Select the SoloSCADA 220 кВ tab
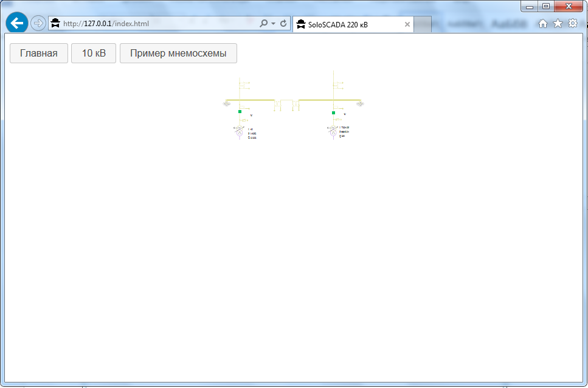 [353, 25]
